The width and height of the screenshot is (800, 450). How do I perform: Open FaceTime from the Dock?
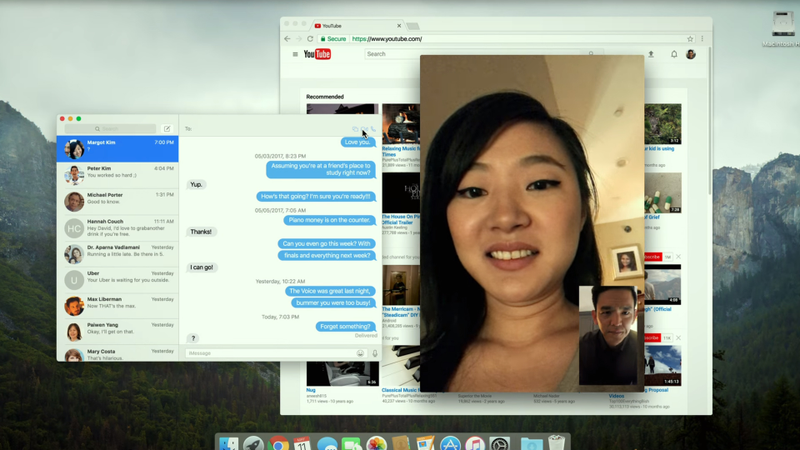point(352,443)
